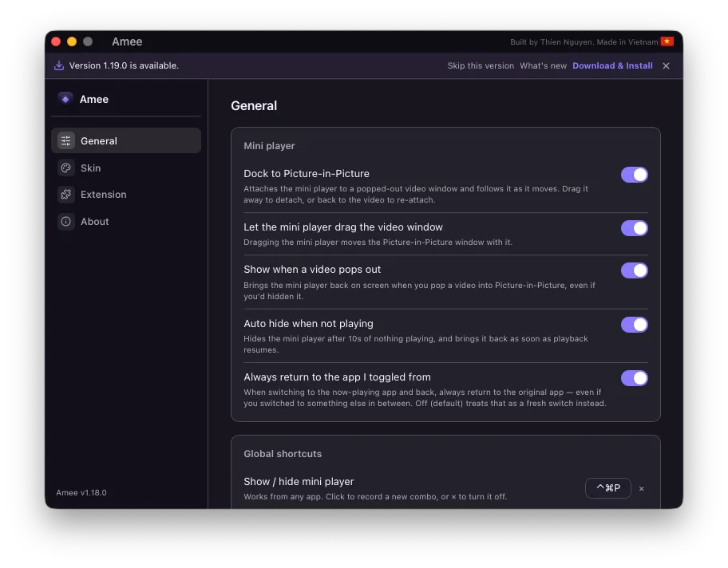The width and height of the screenshot is (728, 568).
Task: Click 'Always return to the app I toggled from' label
Action: [337, 377]
